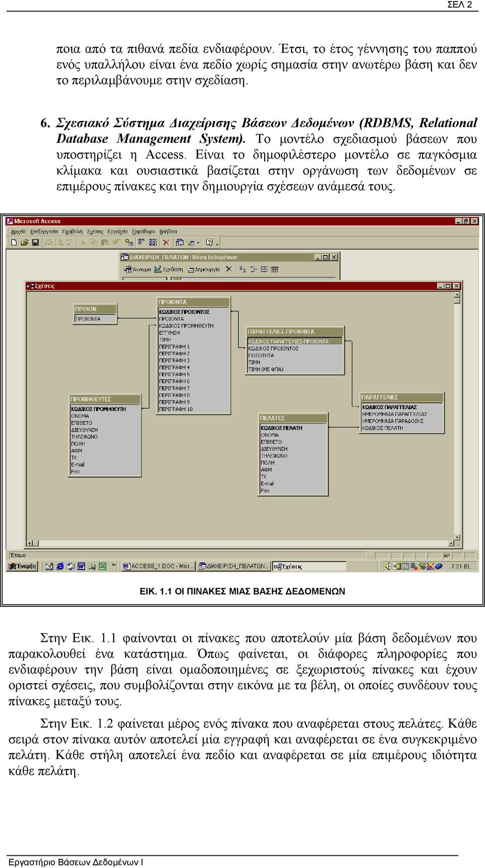Click Σχεδίαση button in database window
The height and width of the screenshot is (868, 485).
click(168, 270)
